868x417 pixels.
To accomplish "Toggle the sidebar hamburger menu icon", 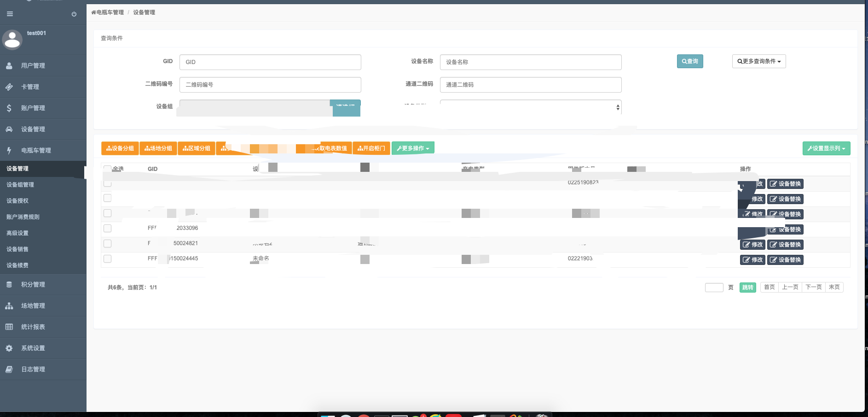I will (x=10, y=14).
